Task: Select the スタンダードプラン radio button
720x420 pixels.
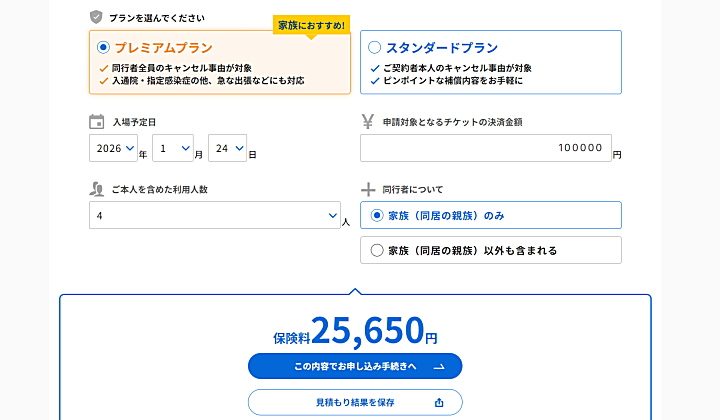Action: (x=375, y=47)
